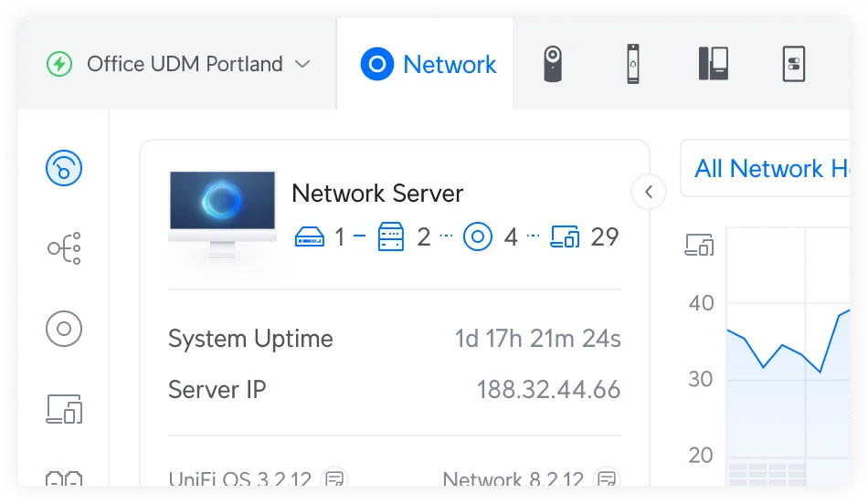Click the 30 label on chart axis
The image size is (868, 504).
(700, 380)
